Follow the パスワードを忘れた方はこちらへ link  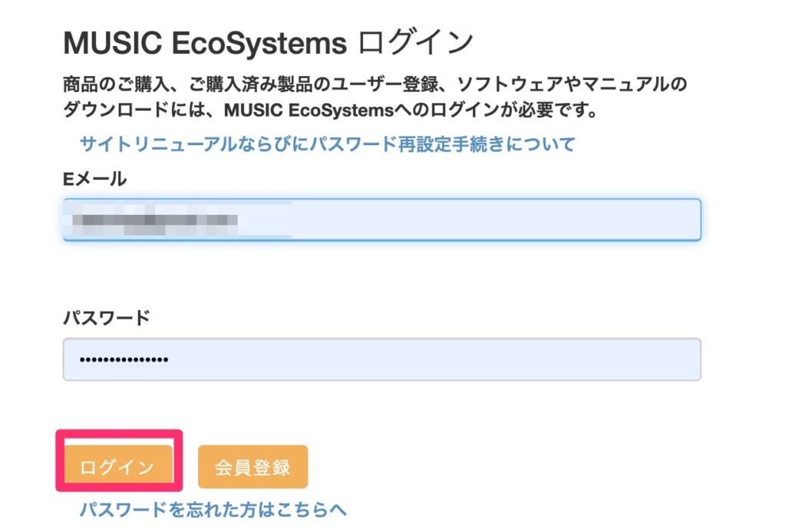click(x=213, y=509)
